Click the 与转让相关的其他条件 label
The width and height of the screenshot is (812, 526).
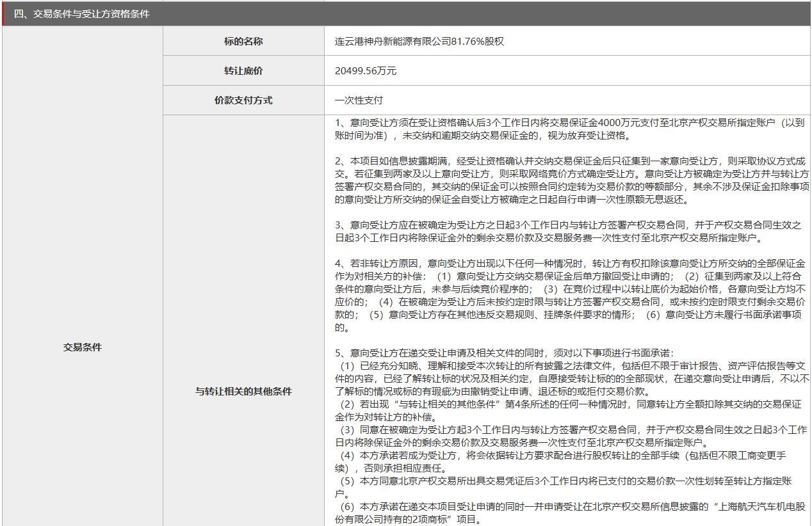[243, 391]
